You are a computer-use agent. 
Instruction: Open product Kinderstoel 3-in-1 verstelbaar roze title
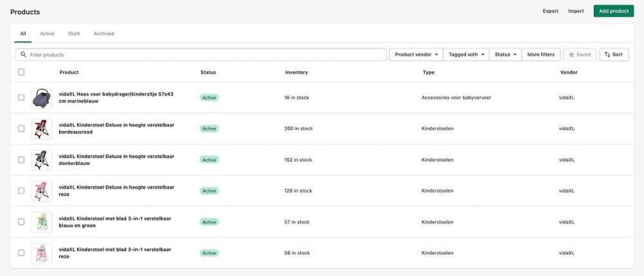[x=115, y=253]
